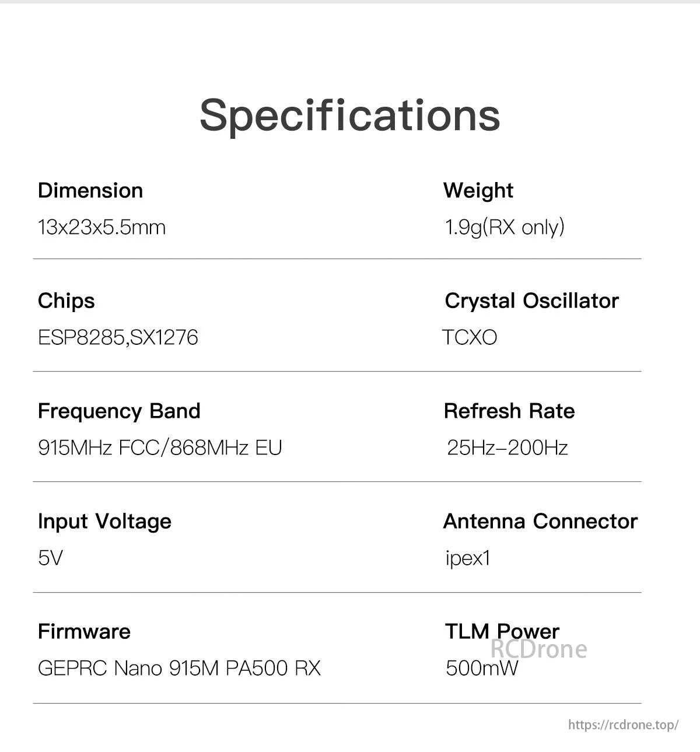Click the 915MHz FCC/868MHz EU value

(x=160, y=447)
